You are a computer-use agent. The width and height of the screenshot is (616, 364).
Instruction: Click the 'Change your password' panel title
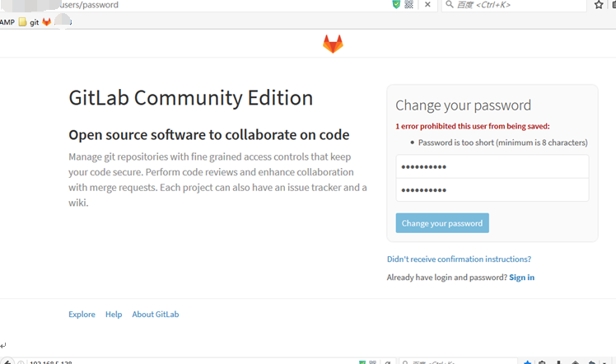[463, 105]
